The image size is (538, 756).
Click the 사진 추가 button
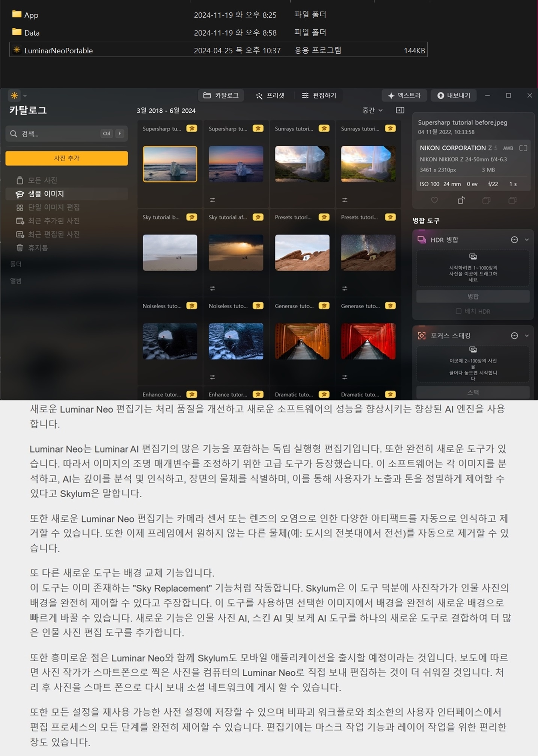[66, 158]
